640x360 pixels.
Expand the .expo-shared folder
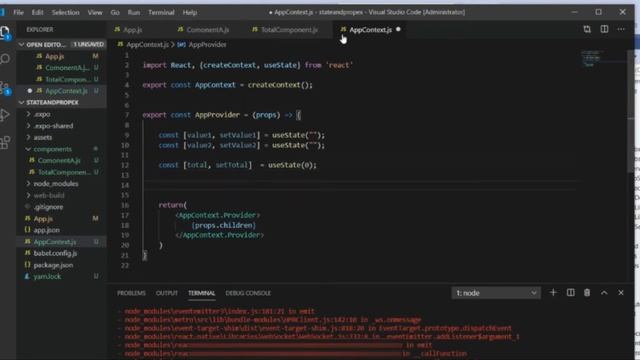[x=61, y=126]
